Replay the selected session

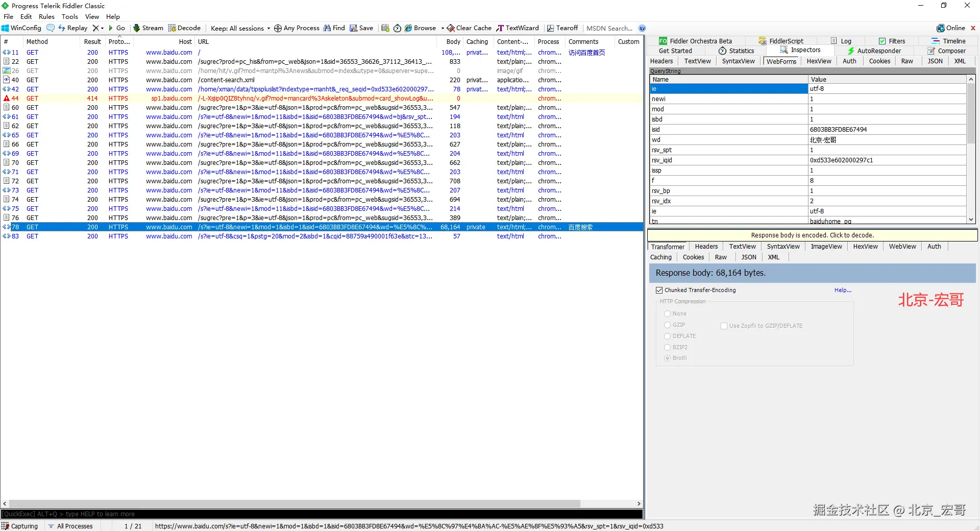[x=73, y=28]
